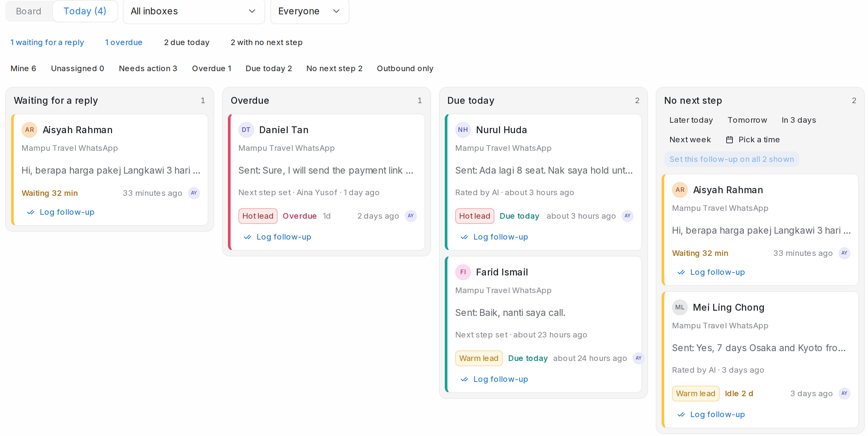Image resolution: width=868 pixels, height=436 pixels.
Task: Click the calendar icon next to Pick a time
Action: (729, 140)
